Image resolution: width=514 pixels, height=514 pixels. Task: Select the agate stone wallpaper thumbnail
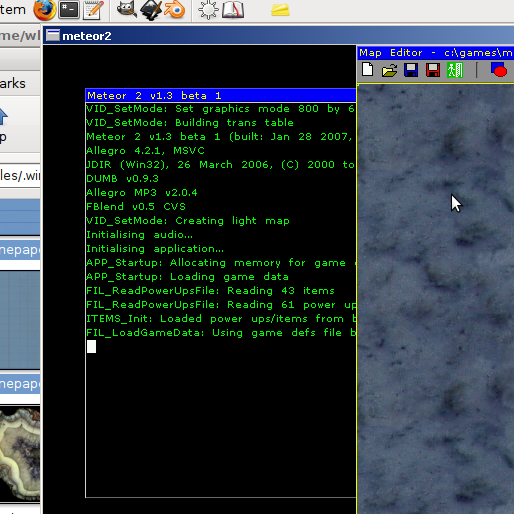tap(20, 453)
